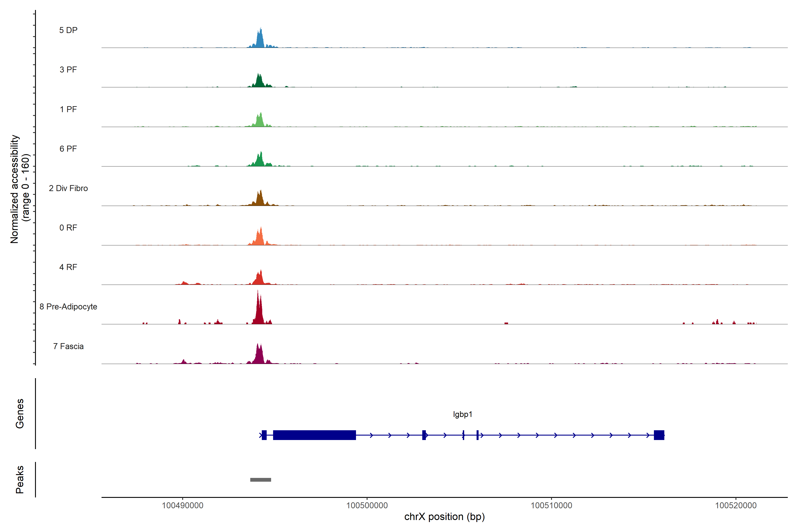Click the chrX position axis title
This screenshot has height=532, width=798.
[x=444, y=517]
